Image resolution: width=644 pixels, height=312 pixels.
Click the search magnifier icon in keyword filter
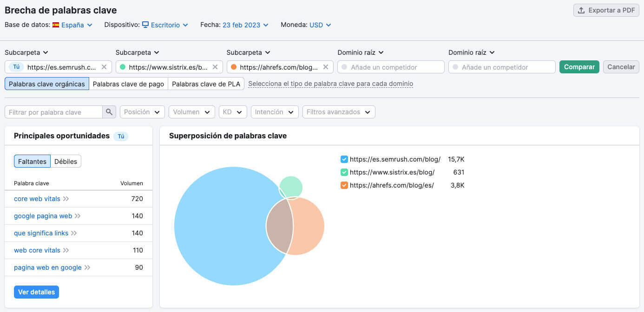109,112
